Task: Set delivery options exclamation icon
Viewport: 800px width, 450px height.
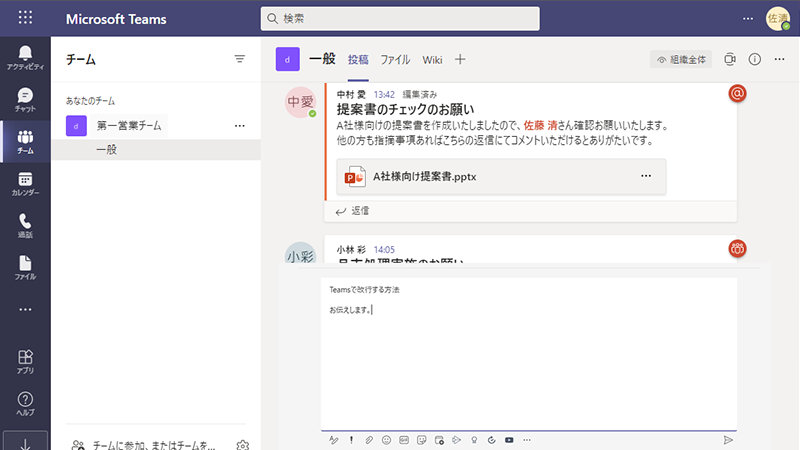Action: point(351,440)
